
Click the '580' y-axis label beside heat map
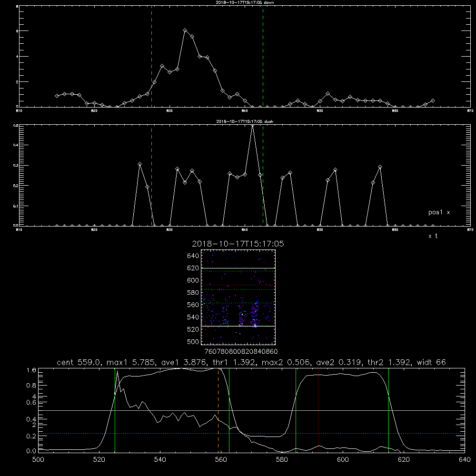pos(193,293)
